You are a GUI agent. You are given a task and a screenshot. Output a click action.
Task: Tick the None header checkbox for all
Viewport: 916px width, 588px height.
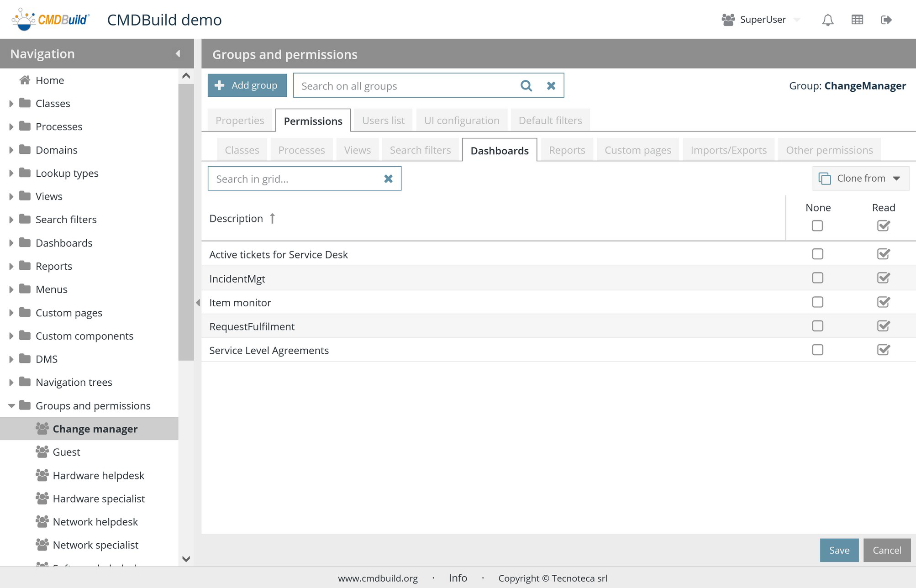[x=817, y=226]
